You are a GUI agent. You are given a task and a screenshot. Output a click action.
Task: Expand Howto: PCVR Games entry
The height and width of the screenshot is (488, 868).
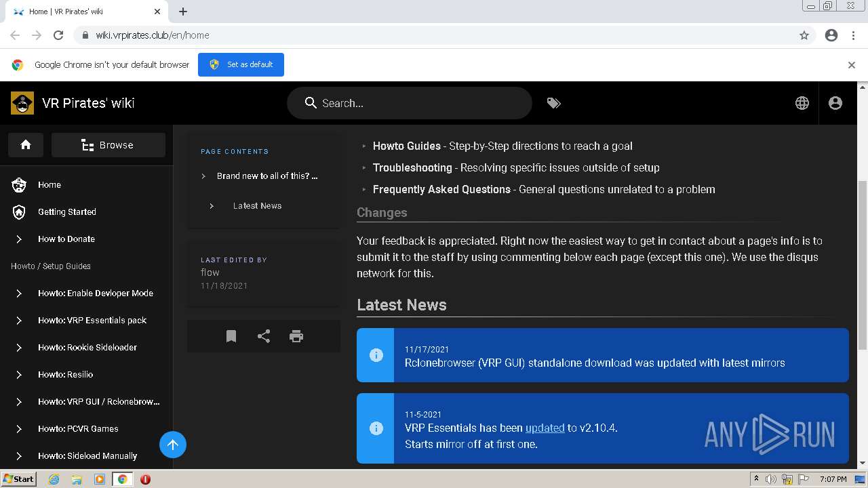19,428
